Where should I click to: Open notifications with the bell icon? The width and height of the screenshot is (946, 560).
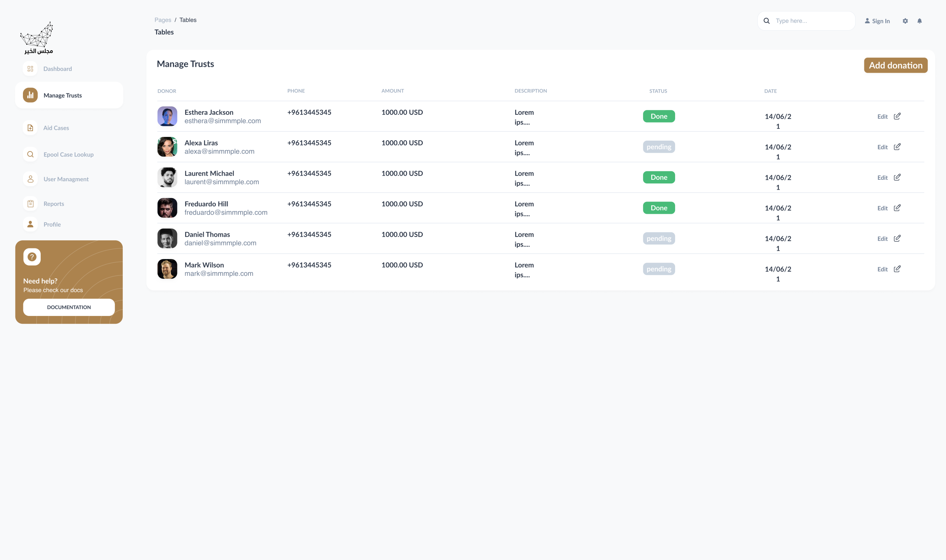pos(919,21)
